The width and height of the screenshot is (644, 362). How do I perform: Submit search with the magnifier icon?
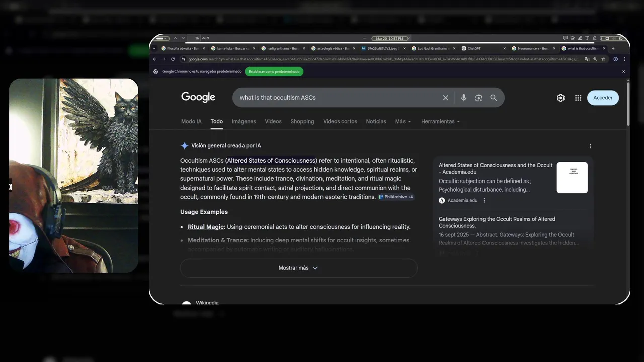click(x=494, y=98)
